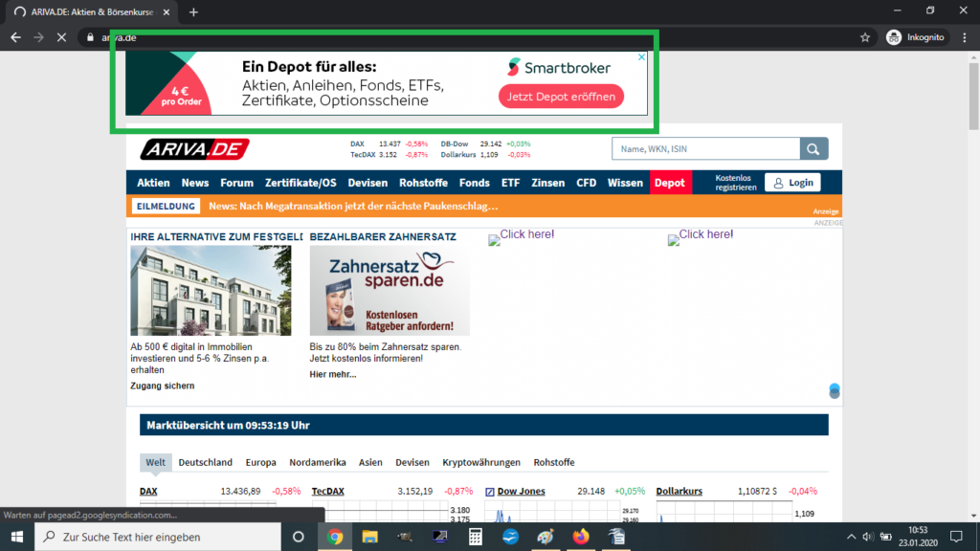980x551 pixels.
Task: Open the Aktien menu
Action: coord(153,183)
